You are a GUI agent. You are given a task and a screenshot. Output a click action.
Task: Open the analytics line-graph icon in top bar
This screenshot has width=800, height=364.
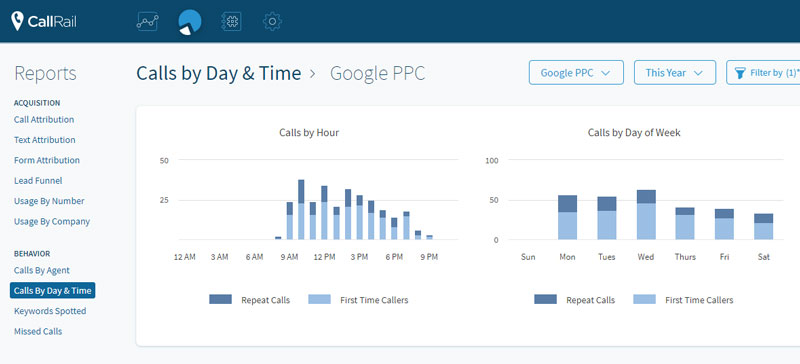coord(147,21)
